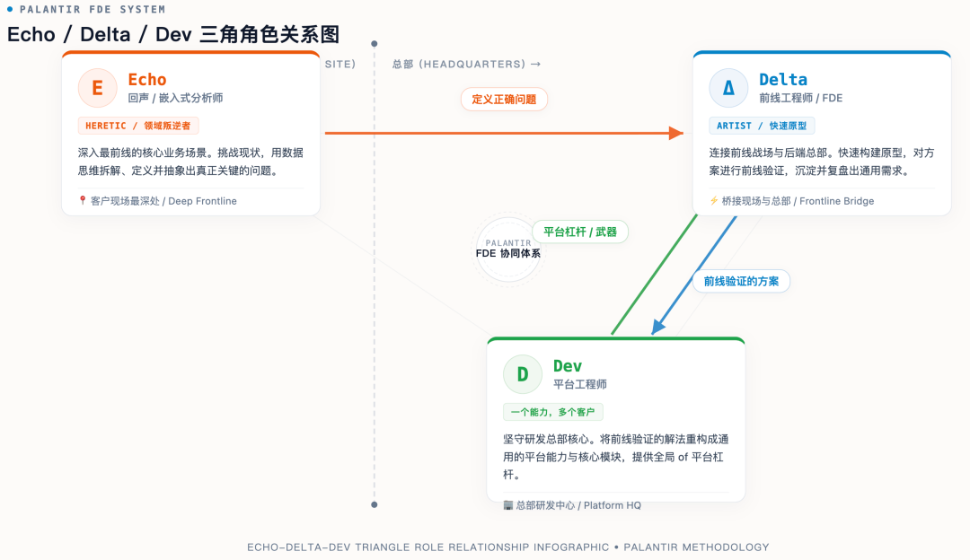Click the 定义正确问题 arrow label

(504, 99)
